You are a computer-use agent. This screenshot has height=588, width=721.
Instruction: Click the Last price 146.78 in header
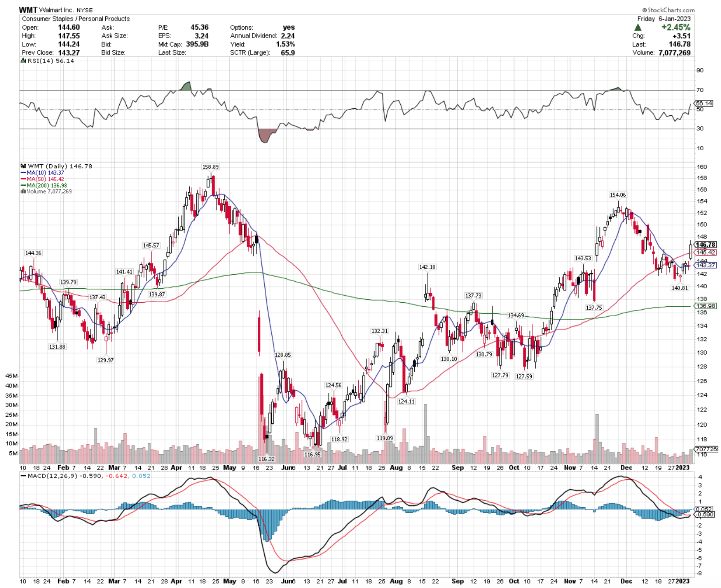coord(679,44)
